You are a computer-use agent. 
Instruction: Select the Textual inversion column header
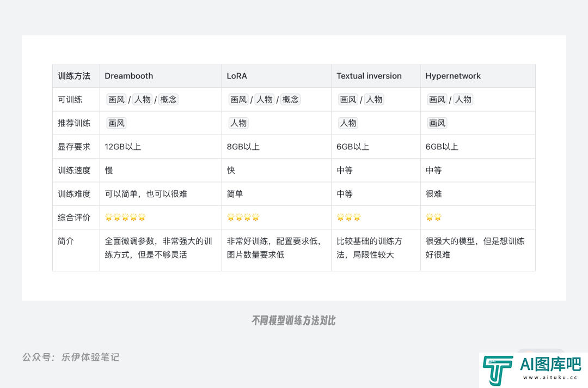click(x=376, y=76)
